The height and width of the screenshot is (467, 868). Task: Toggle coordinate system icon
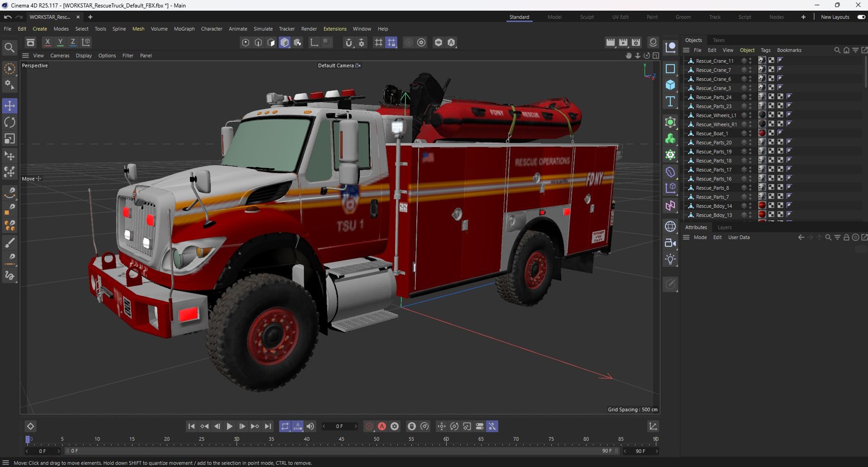pos(86,42)
